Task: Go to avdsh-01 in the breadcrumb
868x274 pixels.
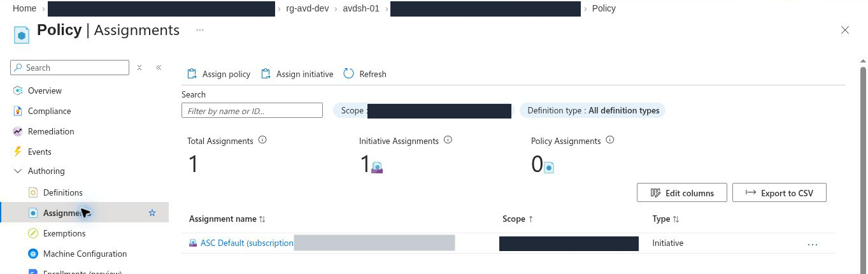Action: [x=361, y=8]
